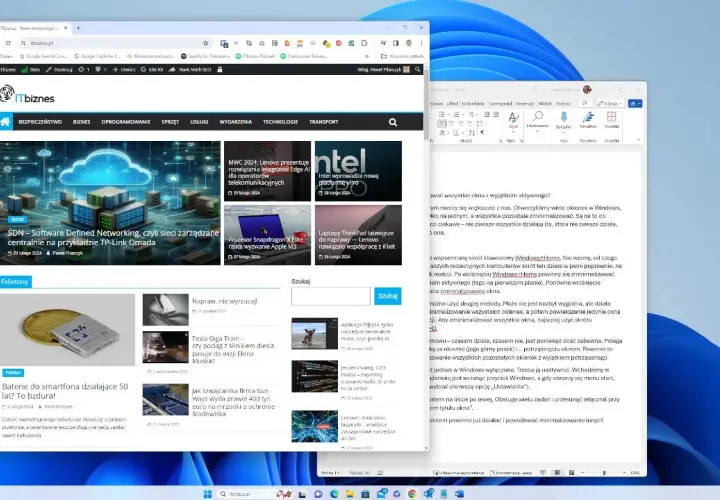Open 'Baterie do smartfona' article headline

pos(65,391)
